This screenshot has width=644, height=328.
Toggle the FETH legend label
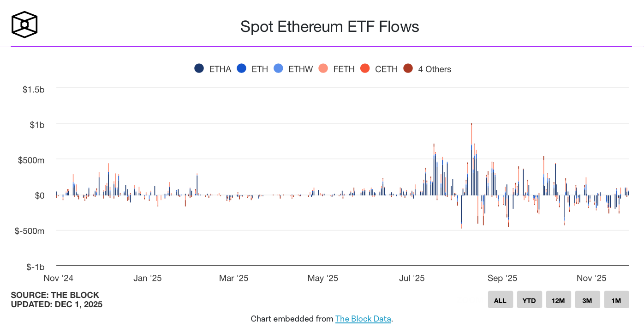click(x=344, y=69)
